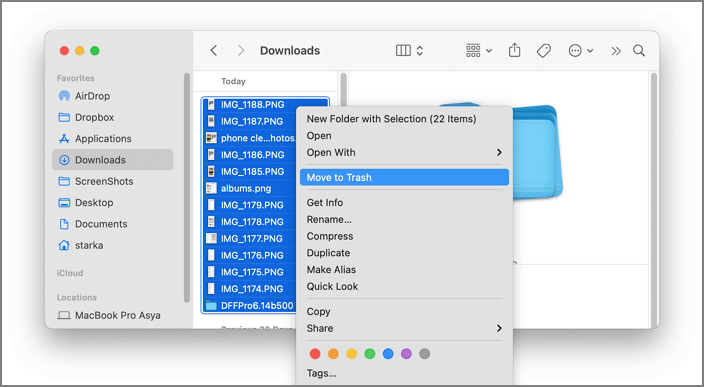Go forward with the right chevron button
704x387 pixels.
pyautogui.click(x=241, y=50)
